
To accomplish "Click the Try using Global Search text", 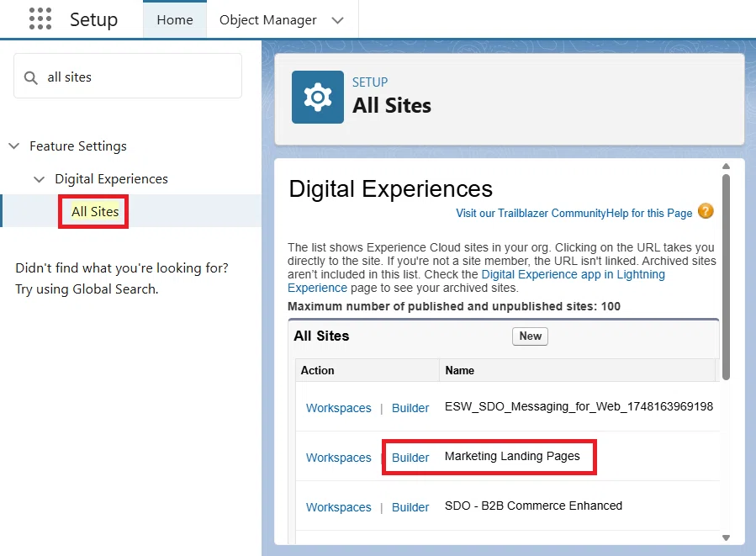I will click(x=87, y=289).
